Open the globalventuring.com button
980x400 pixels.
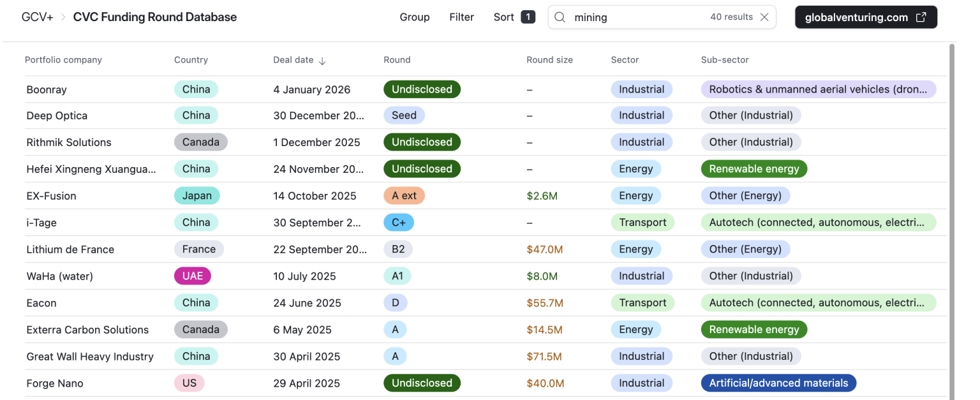[865, 17]
